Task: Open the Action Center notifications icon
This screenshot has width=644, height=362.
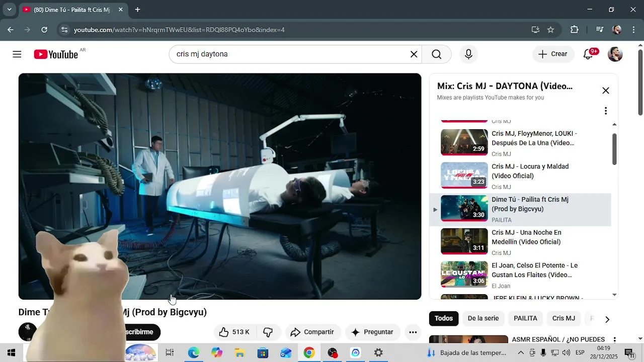Action: pos(629,353)
